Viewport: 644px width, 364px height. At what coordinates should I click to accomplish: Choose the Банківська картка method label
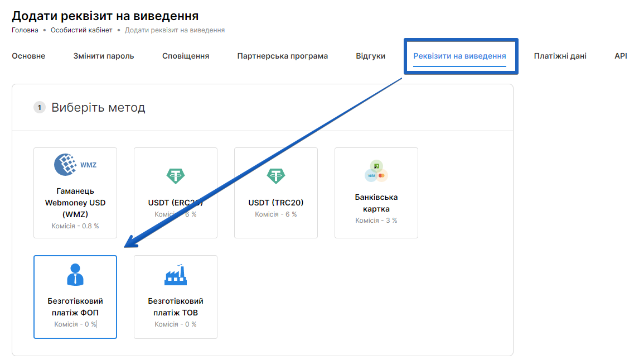376,203
